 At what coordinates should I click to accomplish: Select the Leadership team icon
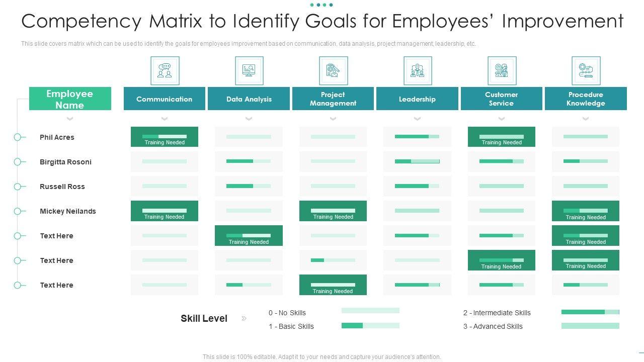pos(418,70)
